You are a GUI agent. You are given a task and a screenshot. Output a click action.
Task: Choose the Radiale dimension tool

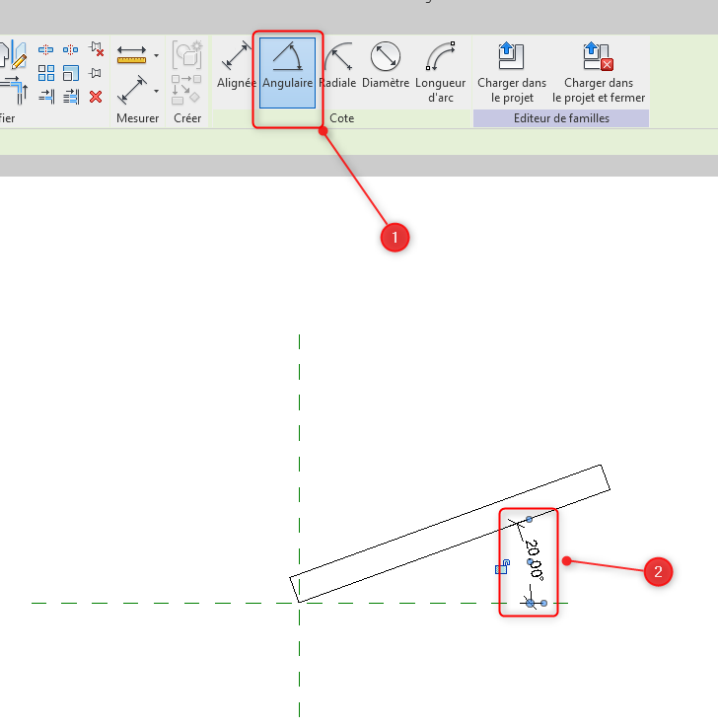click(x=338, y=67)
